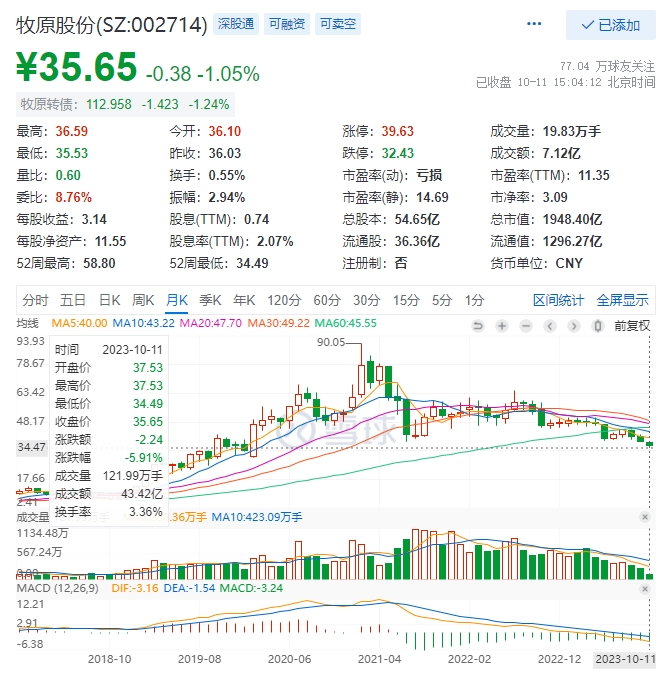Select the 季K tab
The width and height of the screenshot is (663, 676).
click(x=210, y=300)
